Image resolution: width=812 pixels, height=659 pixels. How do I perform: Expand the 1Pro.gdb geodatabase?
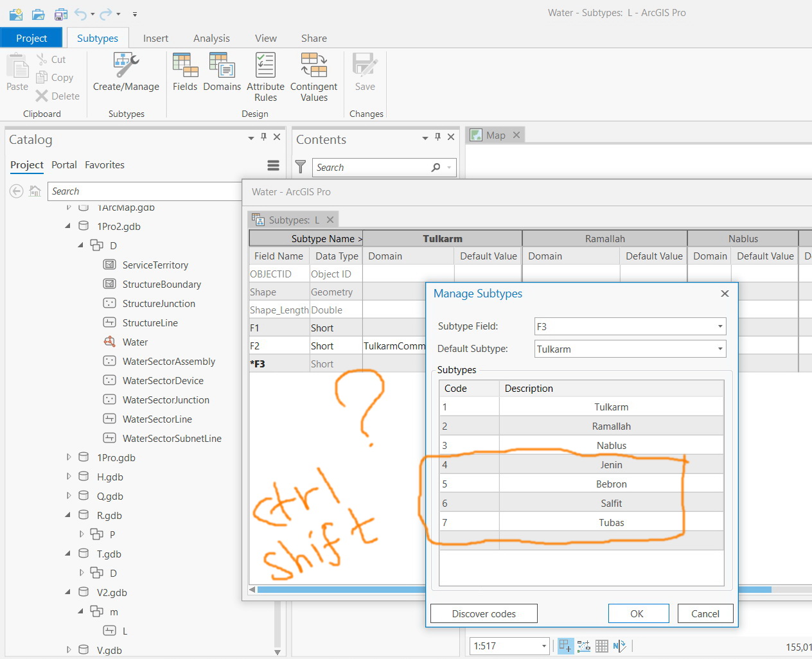pos(69,457)
